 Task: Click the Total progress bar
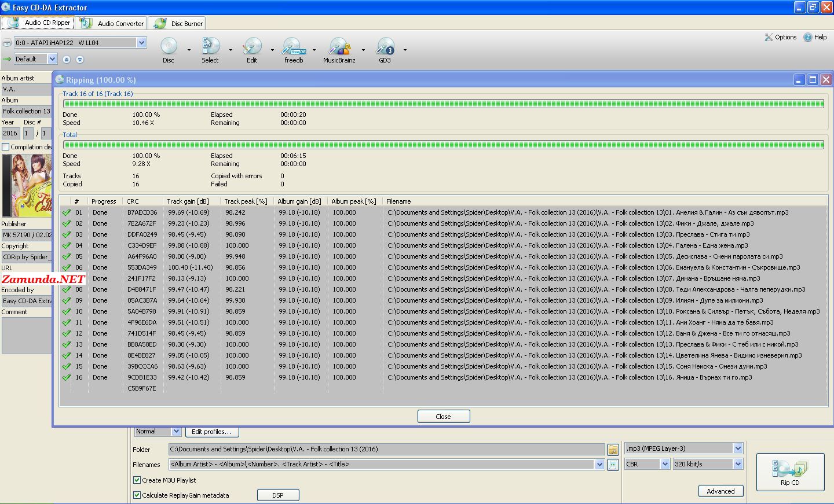[444, 145]
